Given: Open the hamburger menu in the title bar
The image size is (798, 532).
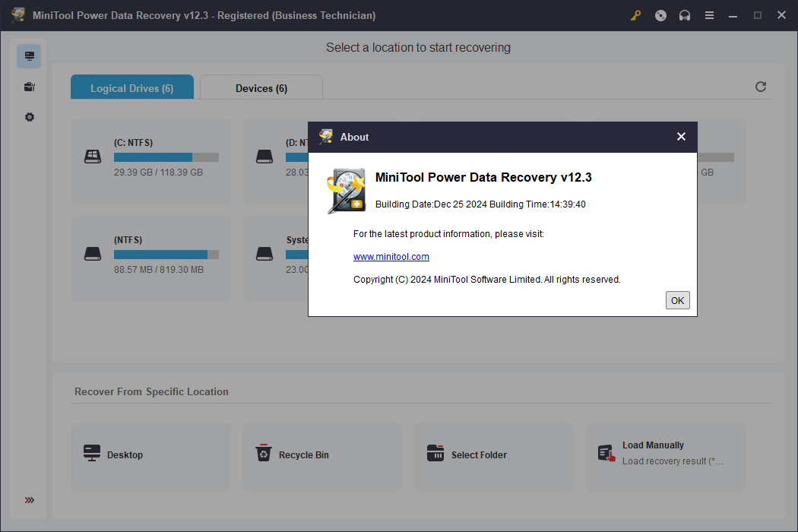Looking at the screenshot, I should [x=709, y=15].
